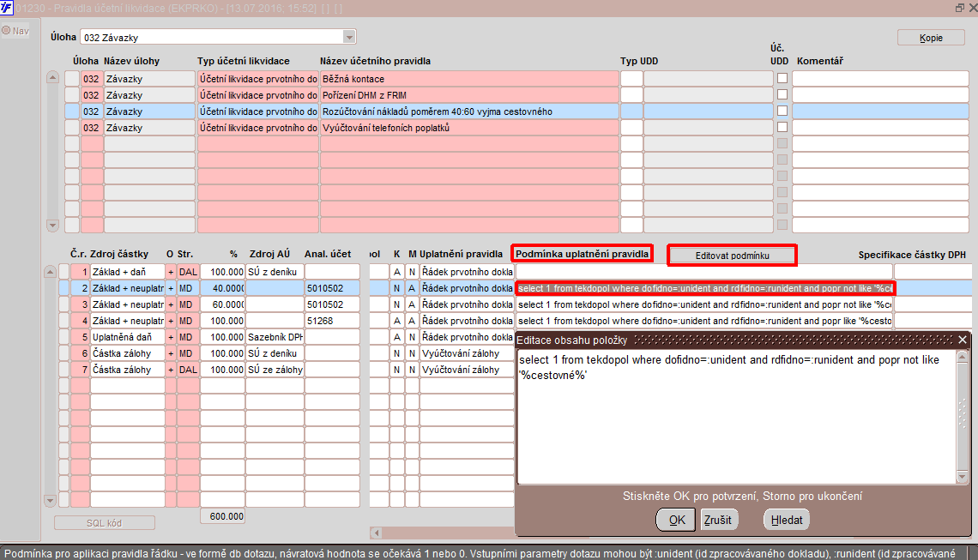The image size is (978, 560).
Task: Click lower rules list scroll-down arrow
Action: click(x=51, y=500)
